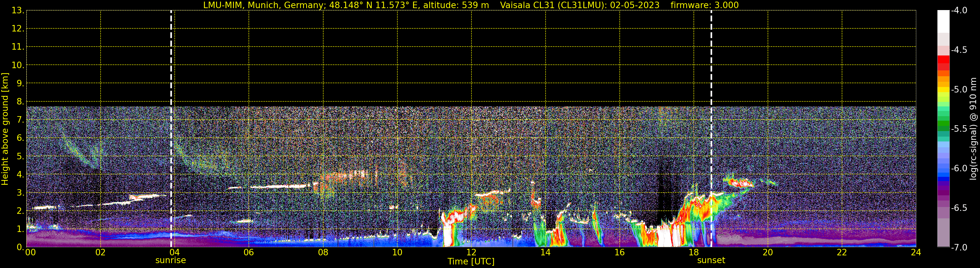980x268 pixels.
Task: Click the '1.' tick on the height axis
Action: tap(20, 229)
